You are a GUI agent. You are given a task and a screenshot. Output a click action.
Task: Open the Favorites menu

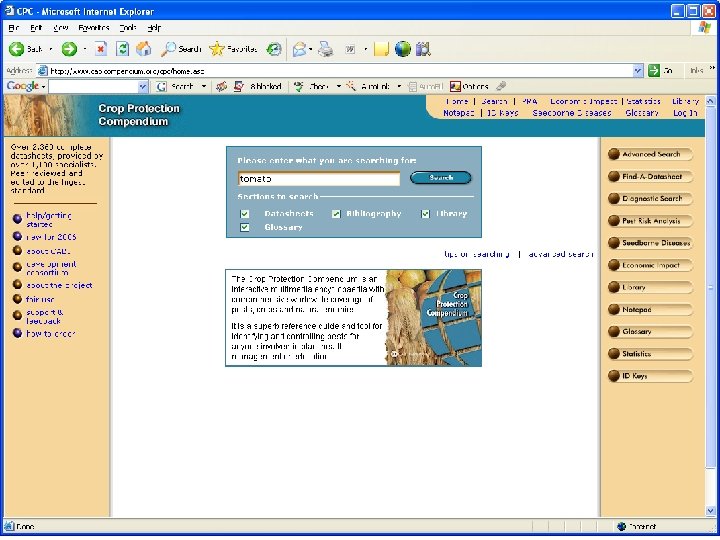(x=94, y=28)
